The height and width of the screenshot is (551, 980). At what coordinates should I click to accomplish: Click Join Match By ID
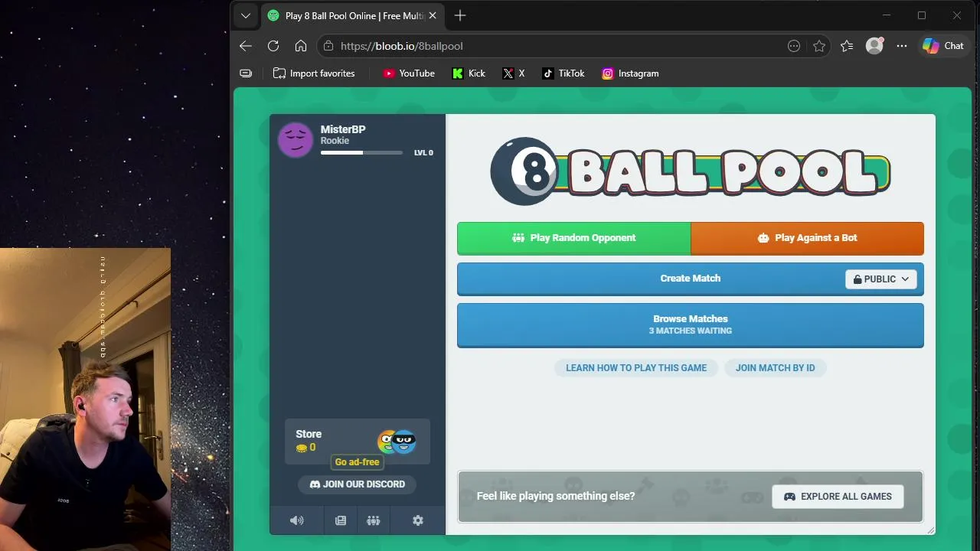776,368
